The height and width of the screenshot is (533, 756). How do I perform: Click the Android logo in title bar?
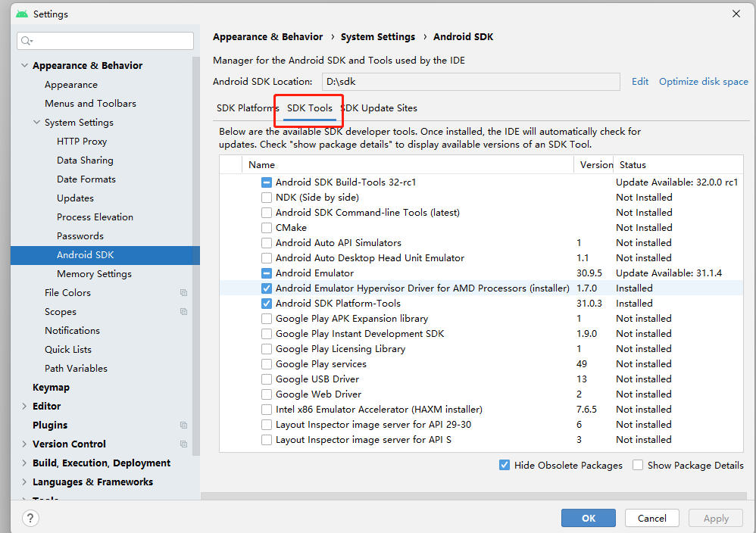point(22,14)
